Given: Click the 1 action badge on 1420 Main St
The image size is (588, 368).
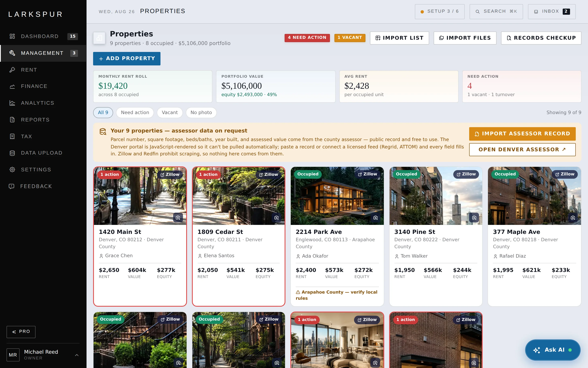Looking at the screenshot, I should (x=110, y=175).
